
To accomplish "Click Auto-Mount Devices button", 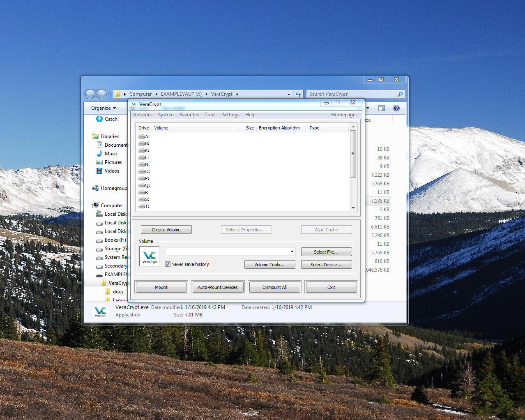I will [x=218, y=287].
